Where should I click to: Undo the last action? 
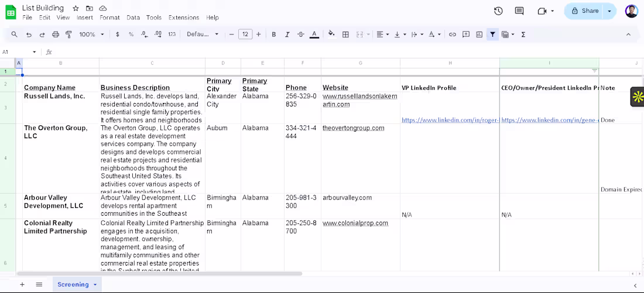29,35
